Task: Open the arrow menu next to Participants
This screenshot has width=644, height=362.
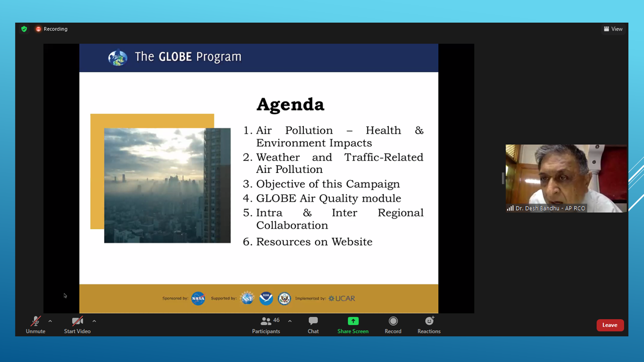Action: (x=290, y=321)
